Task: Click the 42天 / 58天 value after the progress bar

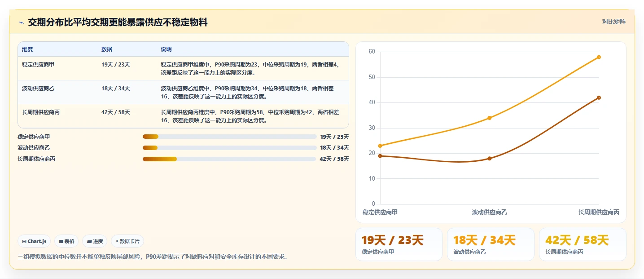Action: (334, 159)
